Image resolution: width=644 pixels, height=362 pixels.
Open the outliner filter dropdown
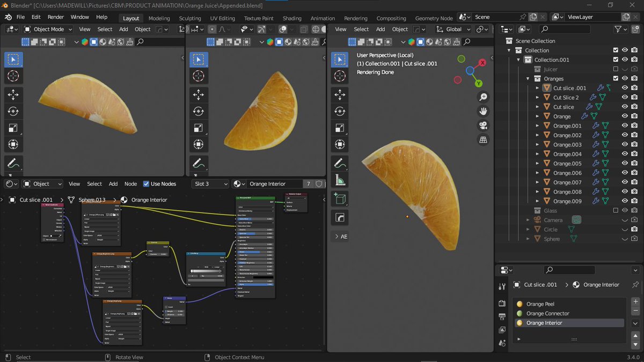621,29
